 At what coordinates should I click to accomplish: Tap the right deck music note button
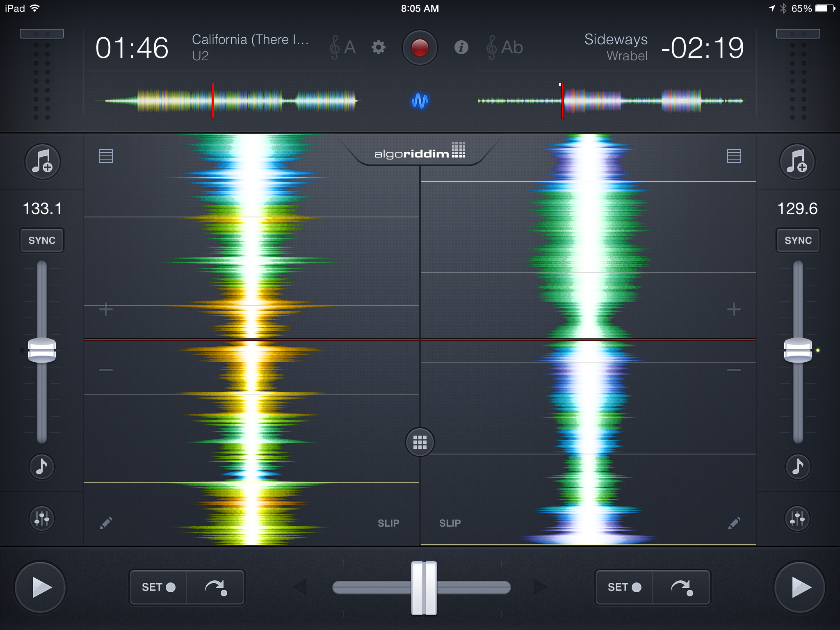[798, 466]
